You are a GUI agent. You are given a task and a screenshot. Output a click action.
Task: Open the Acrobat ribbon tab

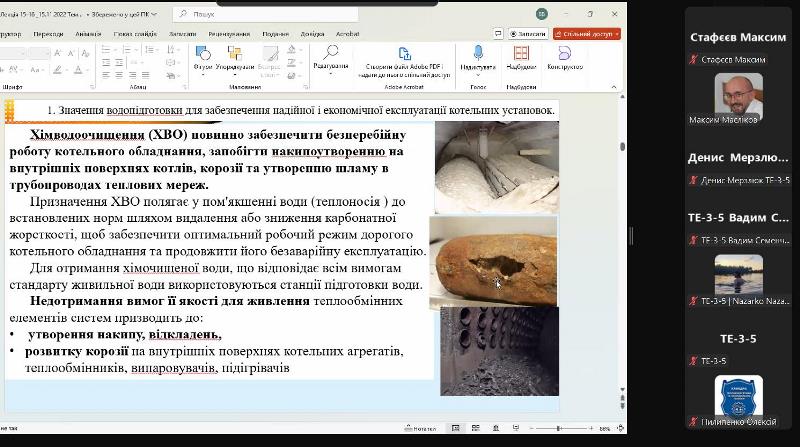click(347, 33)
